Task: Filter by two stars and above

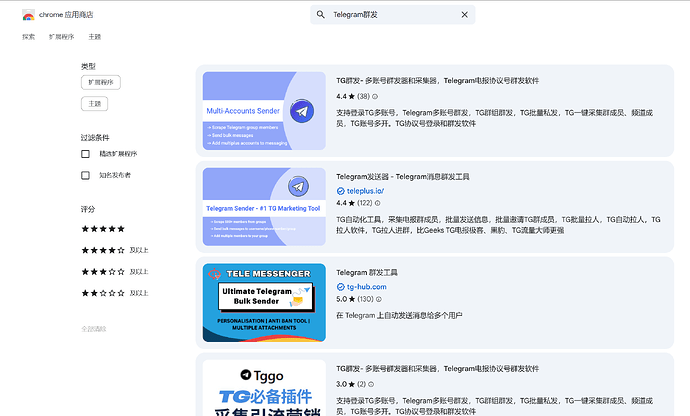Action: tap(115, 293)
